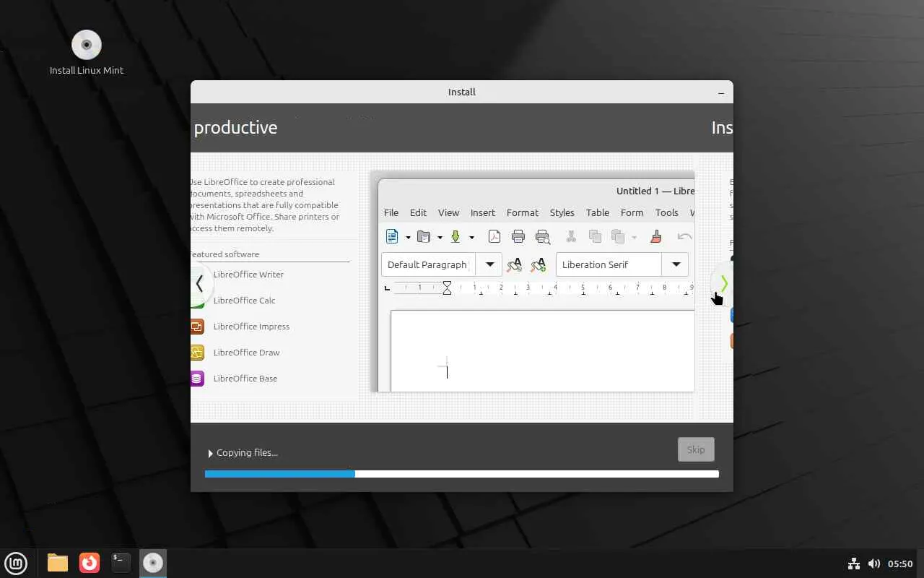
Task: Open the Tools menu in the LibreOffice preview
Action: pos(667,212)
